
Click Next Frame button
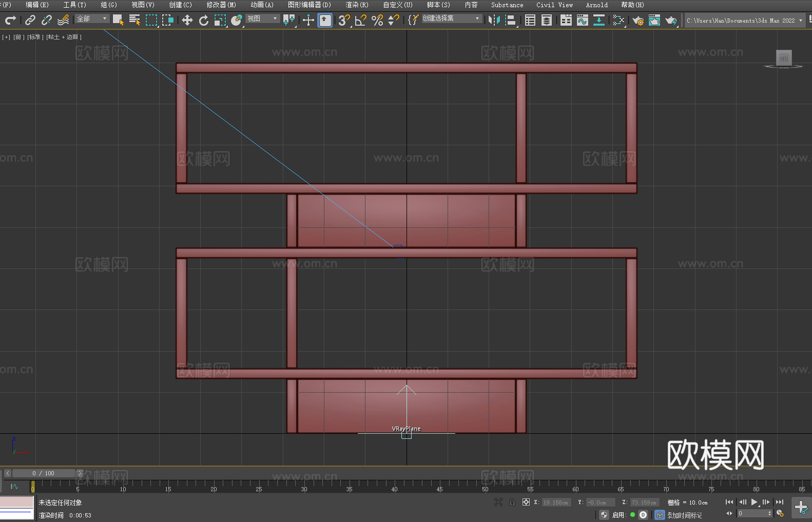(x=766, y=502)
